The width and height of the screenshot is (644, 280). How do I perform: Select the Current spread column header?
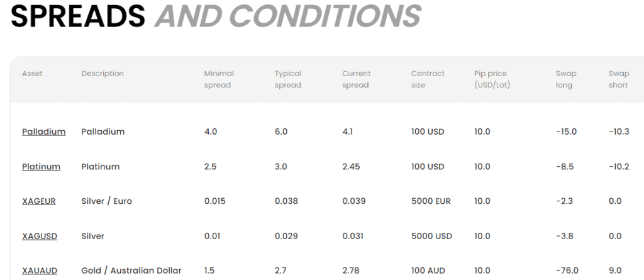point(356,79)
